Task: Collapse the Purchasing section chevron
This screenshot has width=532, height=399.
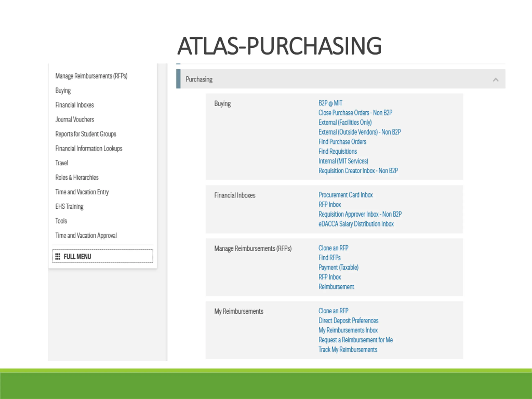Action: pyautogui.click(x=496, y=80)
